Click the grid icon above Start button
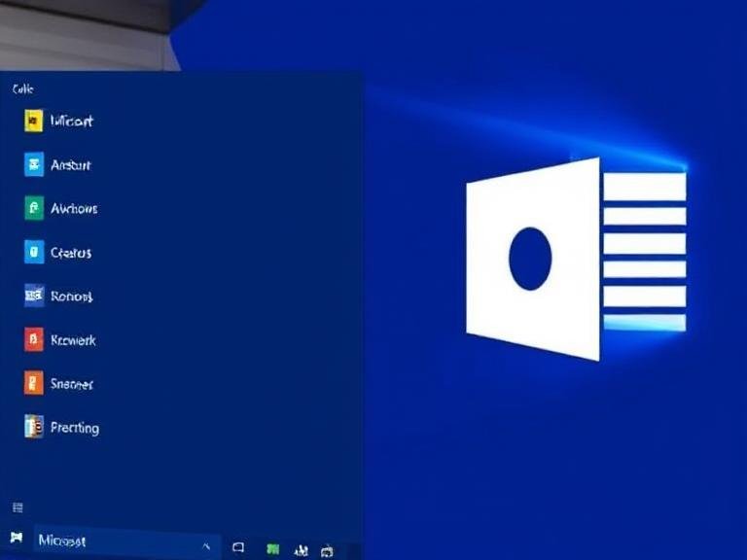 (18, 507)
